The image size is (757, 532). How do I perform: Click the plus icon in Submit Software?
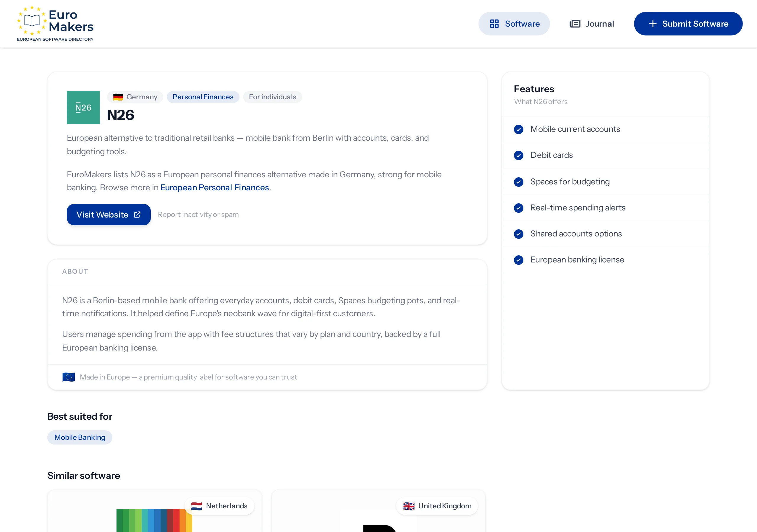pos(653,24)
